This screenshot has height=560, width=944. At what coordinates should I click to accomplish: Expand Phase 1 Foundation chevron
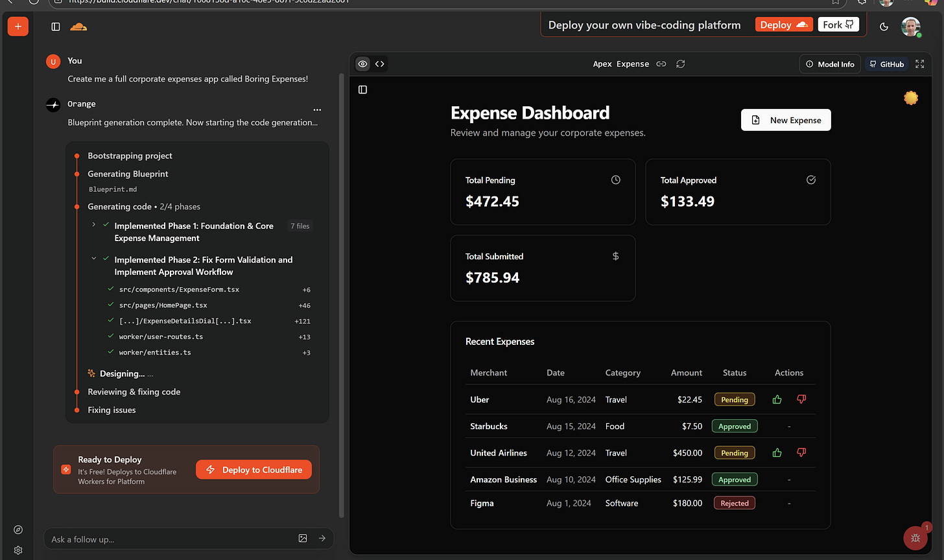[94, 224]
